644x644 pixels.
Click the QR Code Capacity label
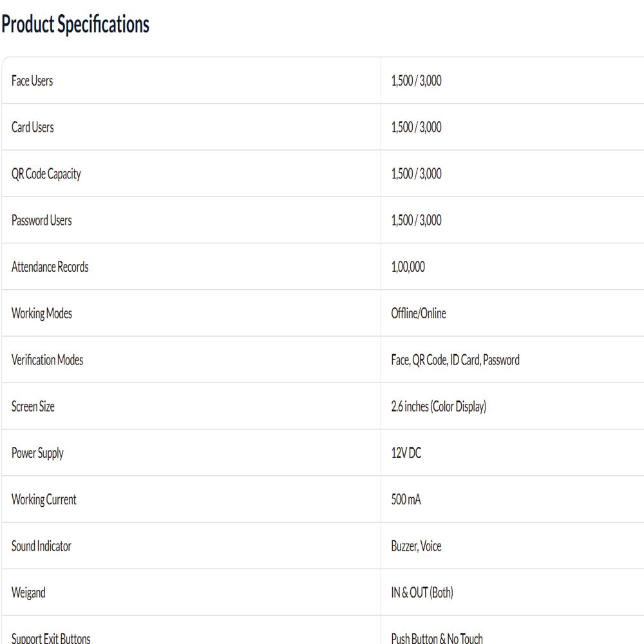[46, 174]
